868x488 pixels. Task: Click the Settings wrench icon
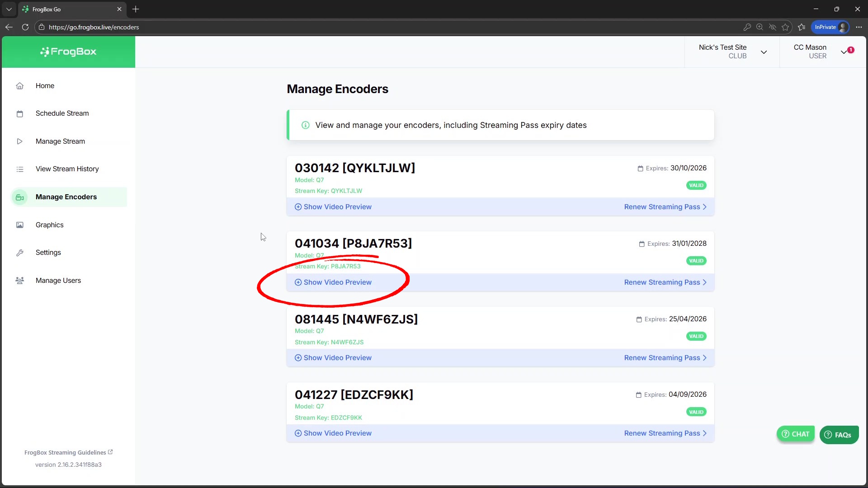(20, 253)
